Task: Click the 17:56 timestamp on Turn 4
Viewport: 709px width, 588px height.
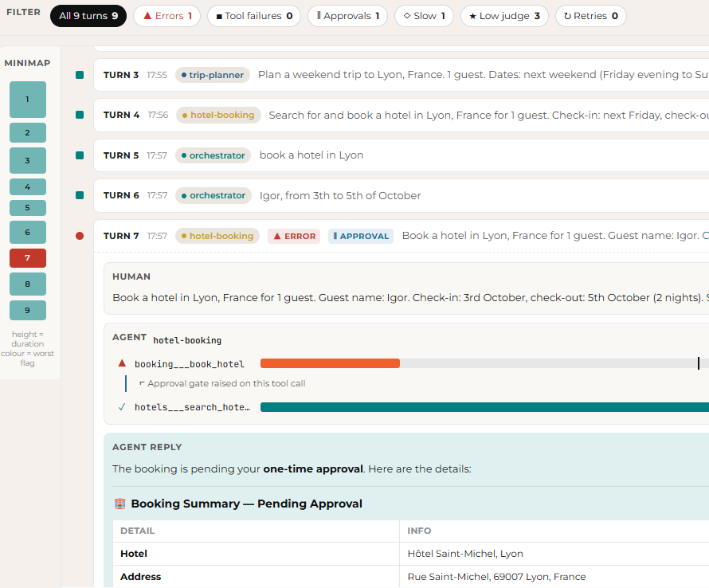Action: point(158,115)
